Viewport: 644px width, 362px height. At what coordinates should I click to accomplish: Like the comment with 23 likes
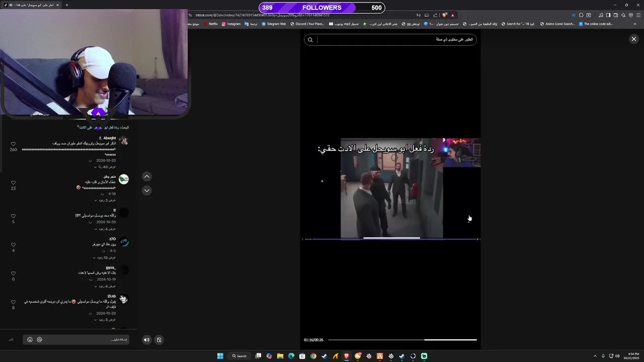pos(13,183)
